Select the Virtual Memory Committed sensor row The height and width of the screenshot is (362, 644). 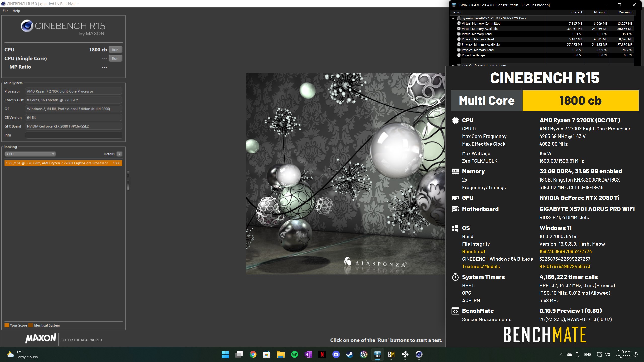pos(541,23)
